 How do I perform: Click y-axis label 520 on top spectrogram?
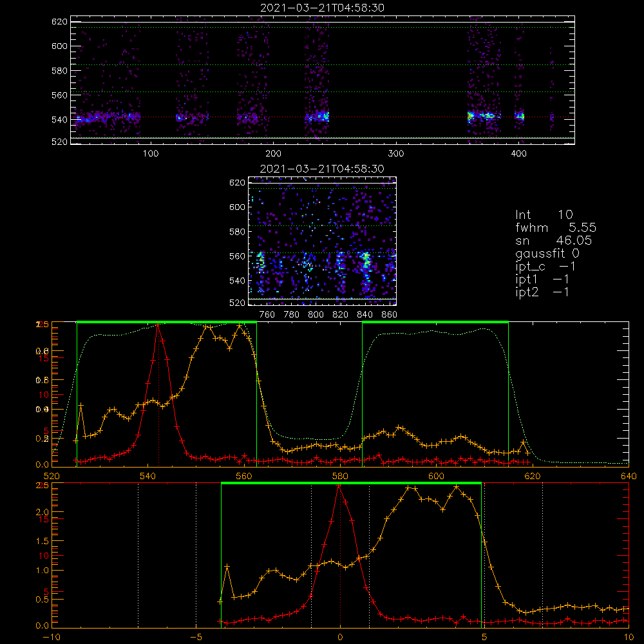pyautogui.click(x=59, y=142)
